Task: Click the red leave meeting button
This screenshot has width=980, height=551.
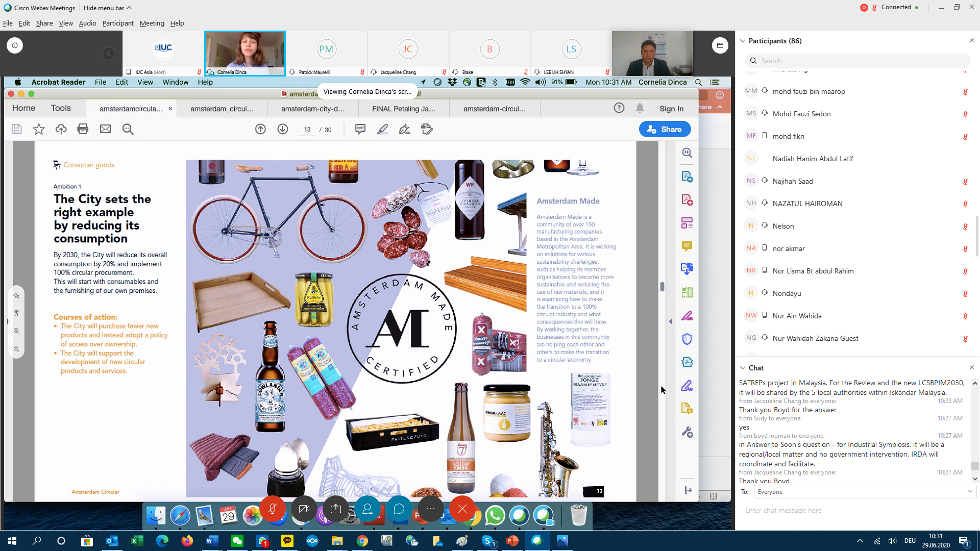Action: tap(462, 509)
